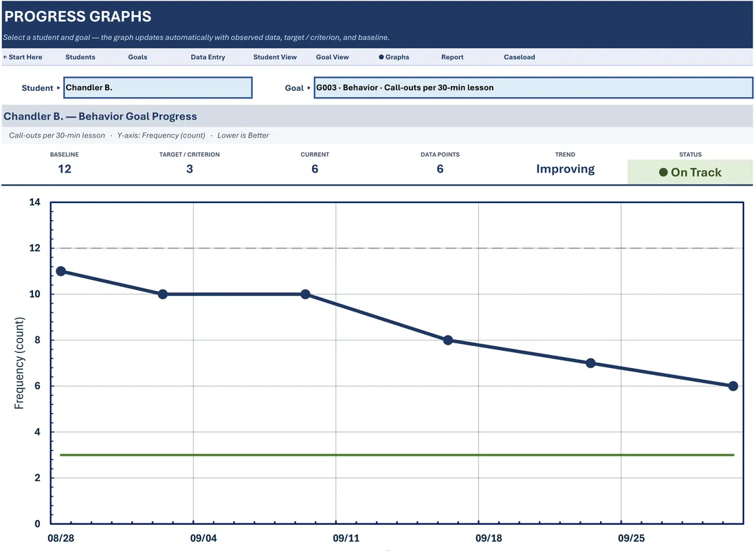Screen dimensions: 756x551
Task: Click the Baseline value 12
Action: click(x=65, y=169)
